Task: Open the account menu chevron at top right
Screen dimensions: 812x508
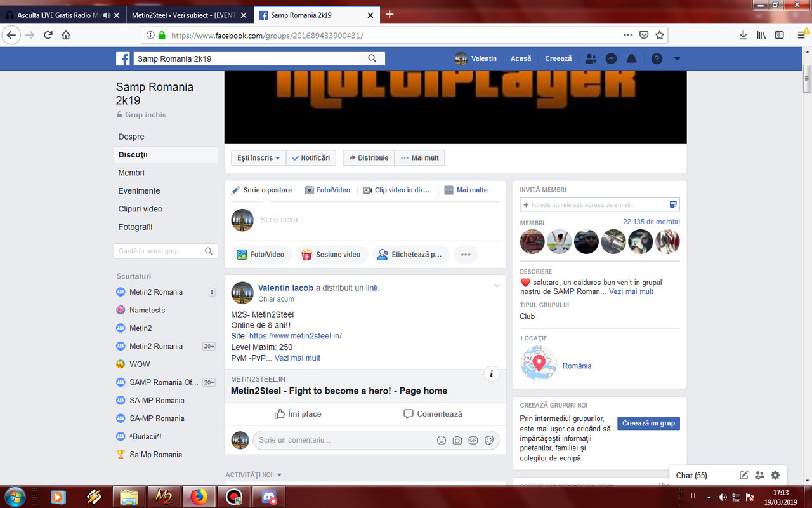Action: click(x=676, y=58)
